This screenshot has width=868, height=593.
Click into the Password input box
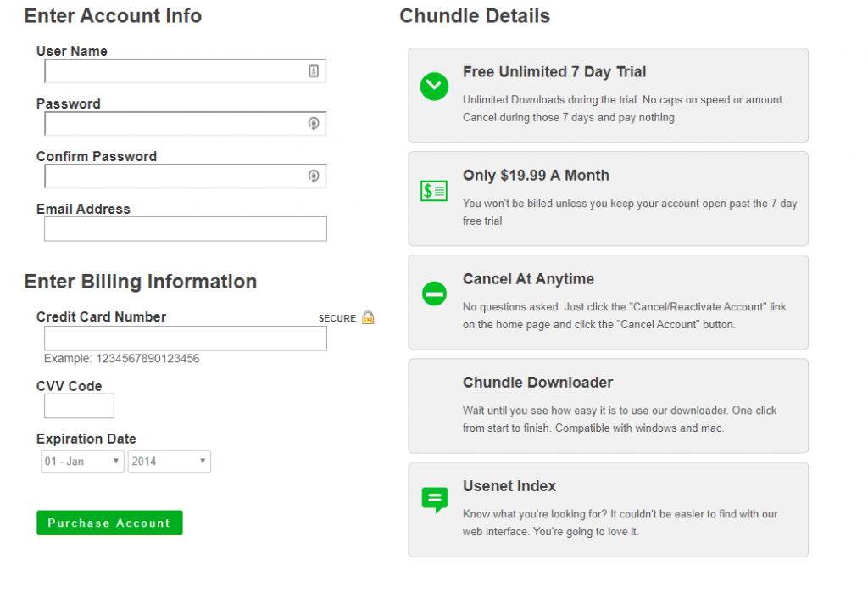[174, 124]
